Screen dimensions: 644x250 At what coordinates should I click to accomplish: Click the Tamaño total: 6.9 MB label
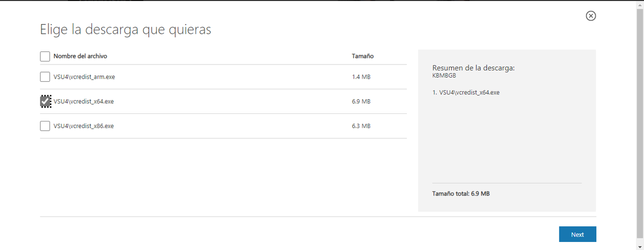coord(461,194)
